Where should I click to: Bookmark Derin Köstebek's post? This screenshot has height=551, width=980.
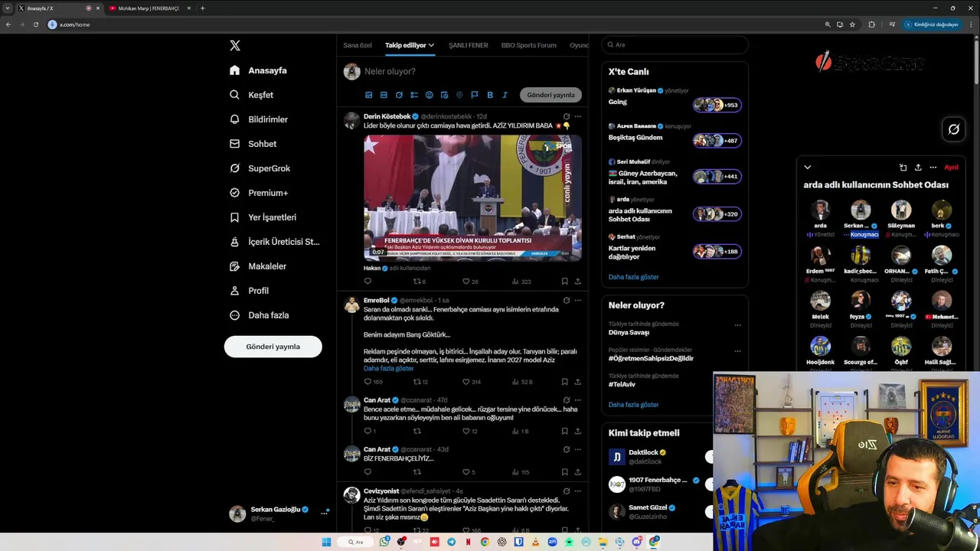coord(565,282)
